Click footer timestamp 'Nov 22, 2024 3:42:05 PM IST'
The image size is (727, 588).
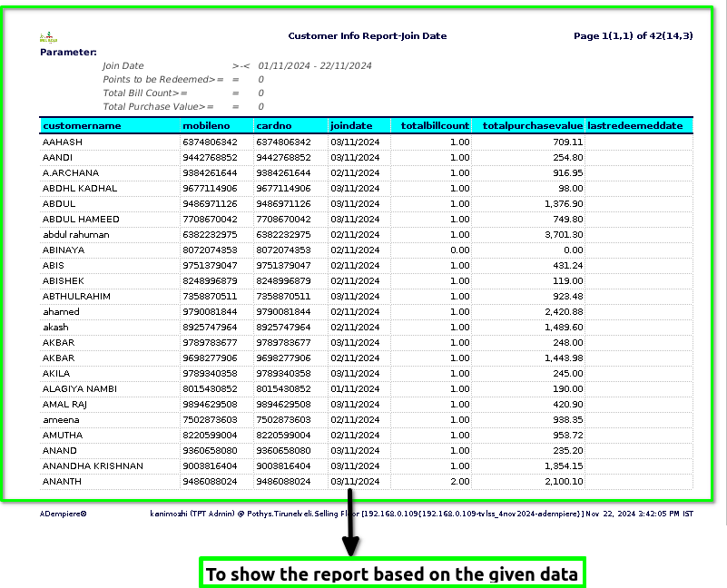(x=639, y=514)
